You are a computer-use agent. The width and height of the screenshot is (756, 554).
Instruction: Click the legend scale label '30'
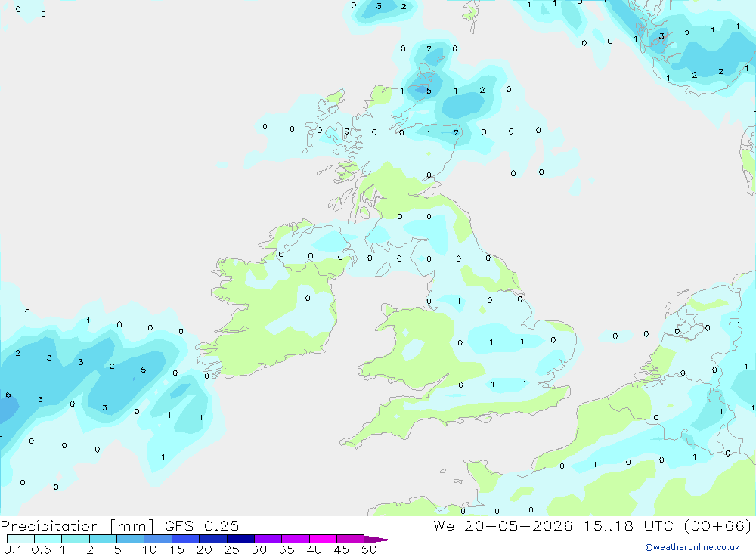pyautogui.click(x=259, y=549)
